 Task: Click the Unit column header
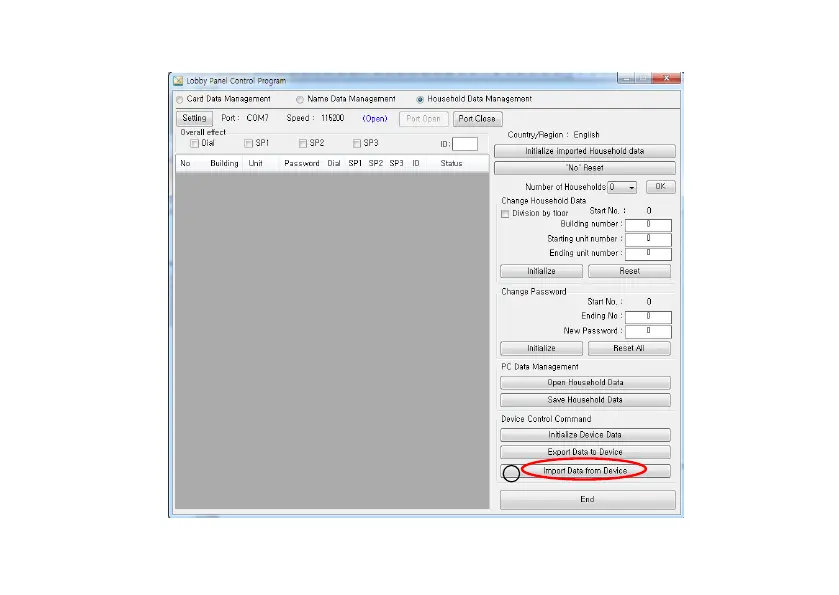[255, 163]
